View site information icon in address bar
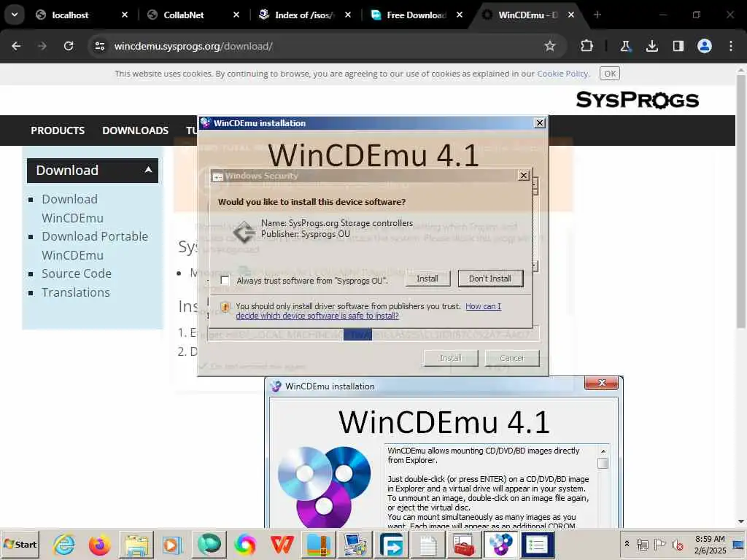The width and height of the screenshot is (747, 560). (99, 46)
